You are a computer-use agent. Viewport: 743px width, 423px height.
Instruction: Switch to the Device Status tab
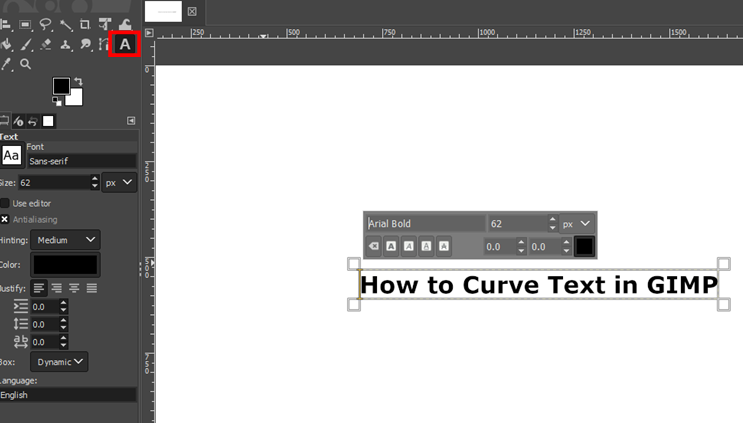click(18, 121)
